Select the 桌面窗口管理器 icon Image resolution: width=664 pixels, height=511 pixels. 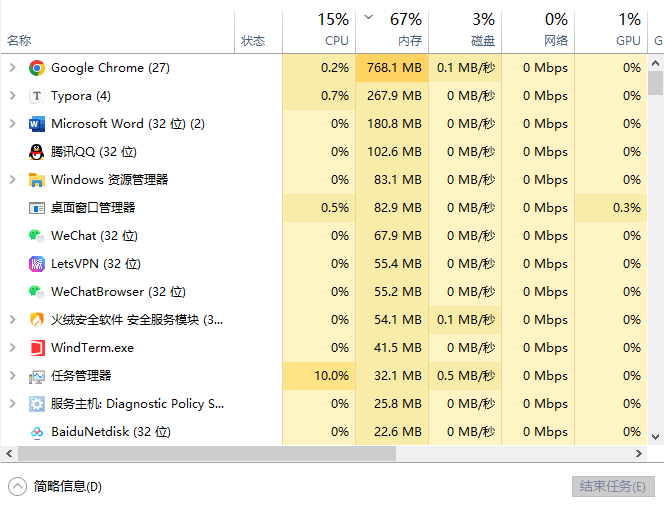[37, 208]
